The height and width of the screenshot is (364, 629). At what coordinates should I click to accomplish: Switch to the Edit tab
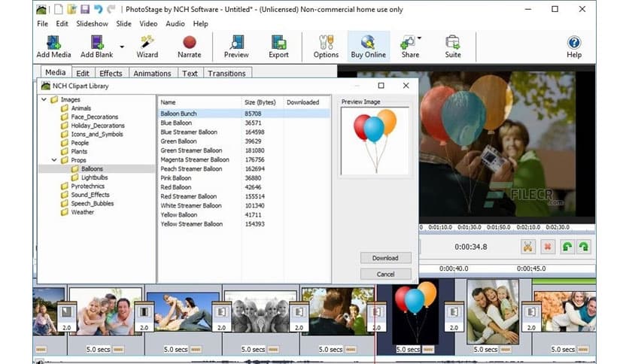tap(83, 74)
